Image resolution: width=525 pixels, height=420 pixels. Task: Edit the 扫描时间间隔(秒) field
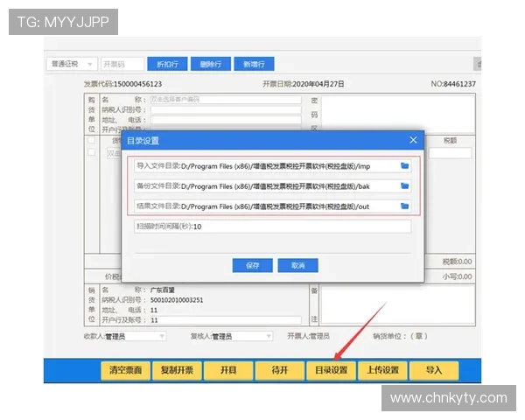pos(272,227)
